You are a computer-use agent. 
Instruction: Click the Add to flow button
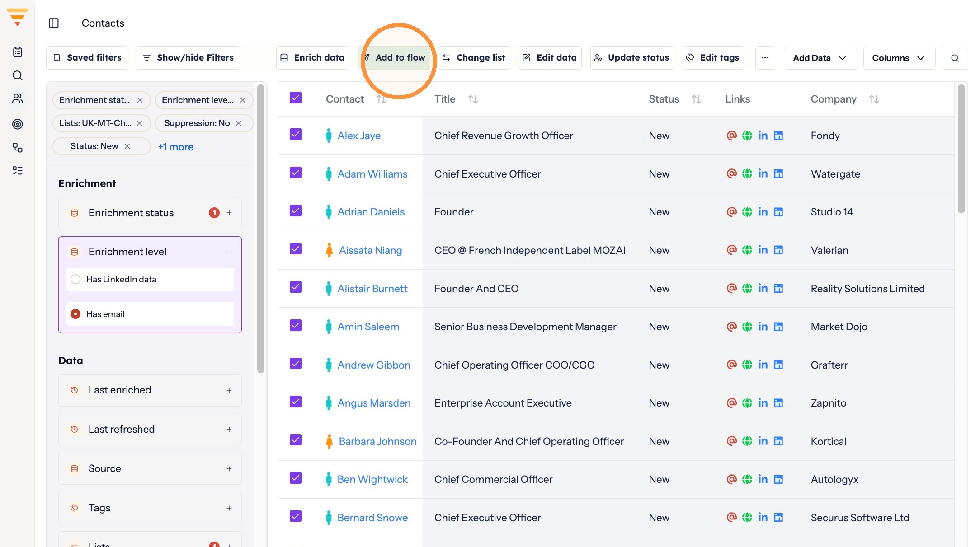[x=395, y=58]
